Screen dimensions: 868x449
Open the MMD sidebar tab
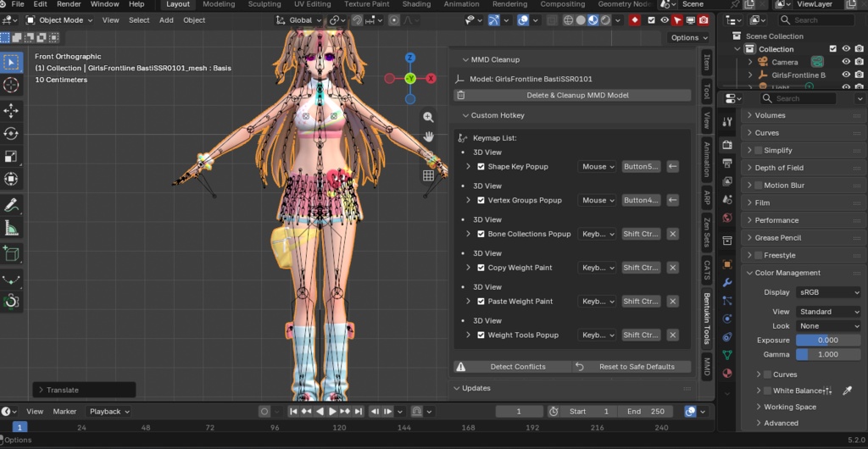707,366
